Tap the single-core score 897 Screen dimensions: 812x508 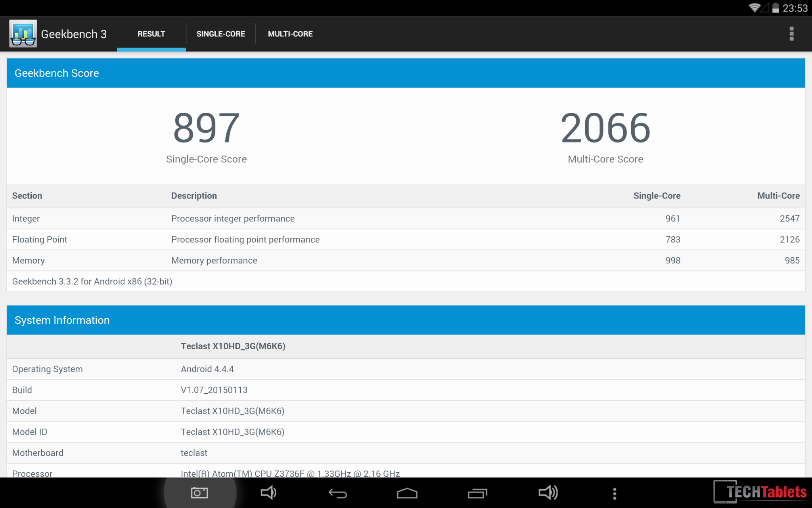(x=207, y=128)
